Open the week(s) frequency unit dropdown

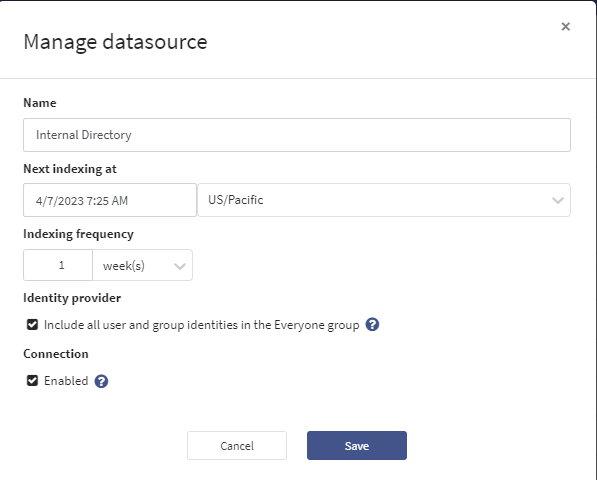142,265
